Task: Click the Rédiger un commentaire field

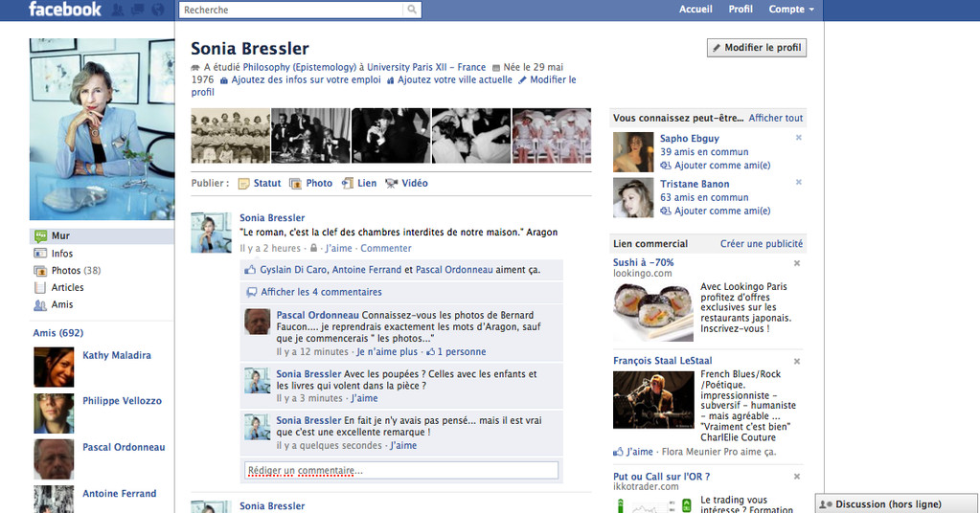Action: click(401, 471)
